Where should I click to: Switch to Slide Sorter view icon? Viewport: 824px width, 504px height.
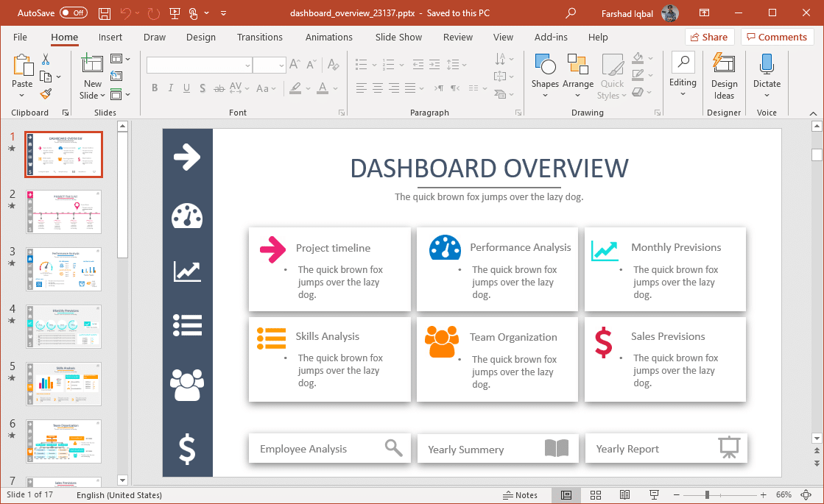click(x=596, y=495)
